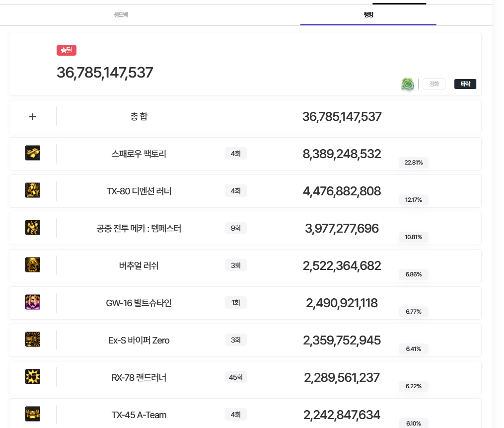504x428 pixels.
Task: Click the GW-16 발트슈타인 damage value 2,490,921,118
Action: pos(342,303)
